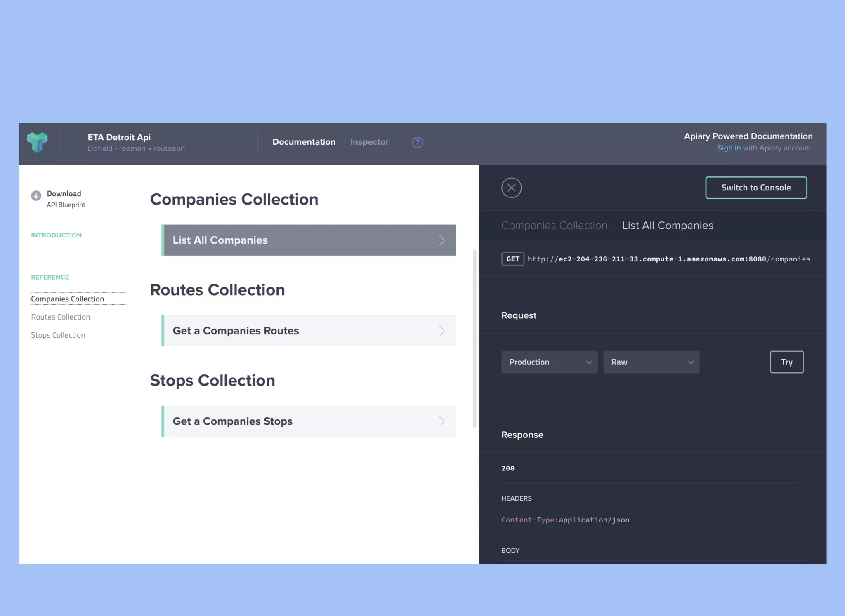Viewport: 845px width, 616px height.
Task: Open the Raw format dropdown
Action: [x=651, y=362]
